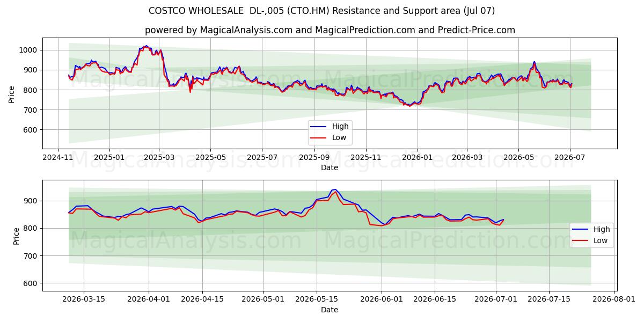
Task: Click the '700' tick on the top price axis
Action: click(31, 110)
